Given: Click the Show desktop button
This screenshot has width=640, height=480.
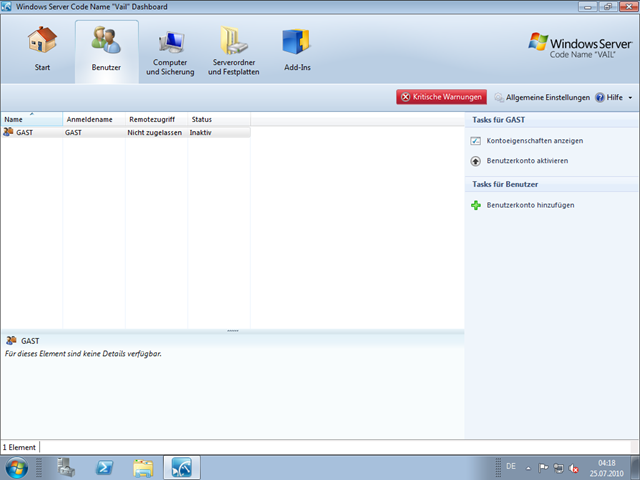Looking at the screenshot, I should point(636,468).
